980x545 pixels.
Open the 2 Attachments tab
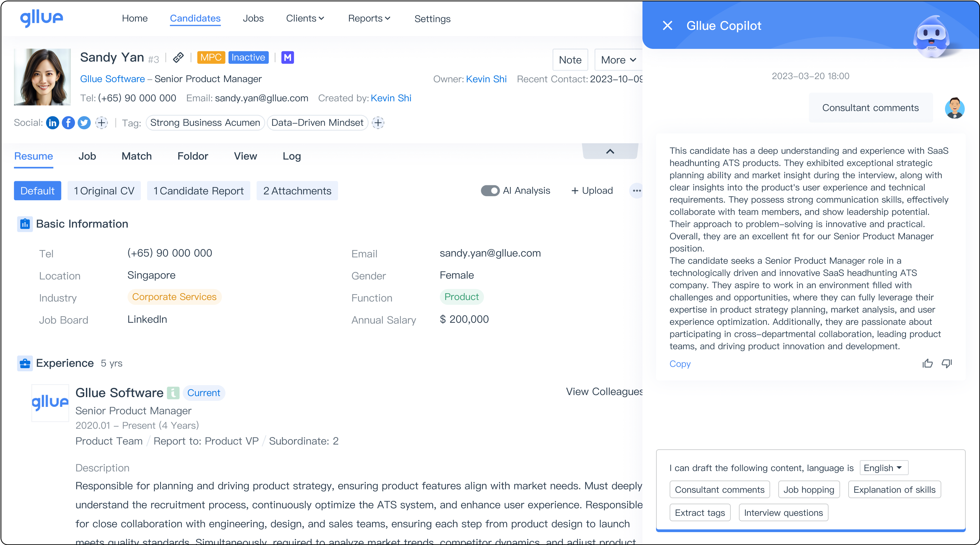coord(297,190)
